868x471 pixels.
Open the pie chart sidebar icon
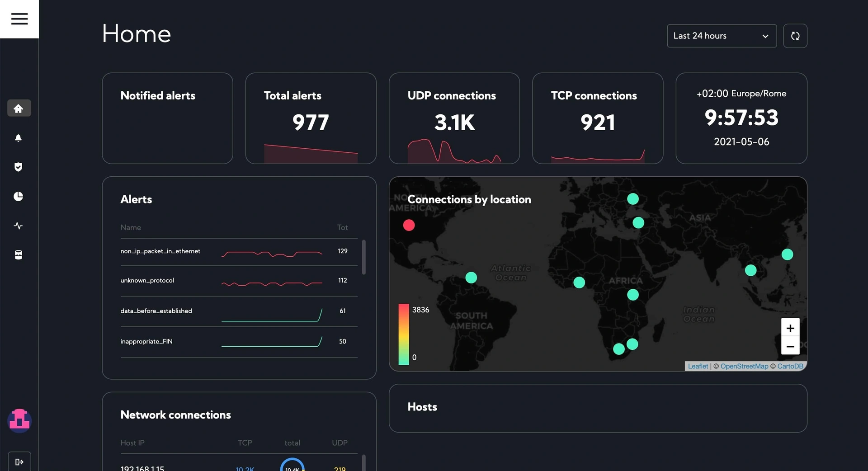click(x=19, y=196)
